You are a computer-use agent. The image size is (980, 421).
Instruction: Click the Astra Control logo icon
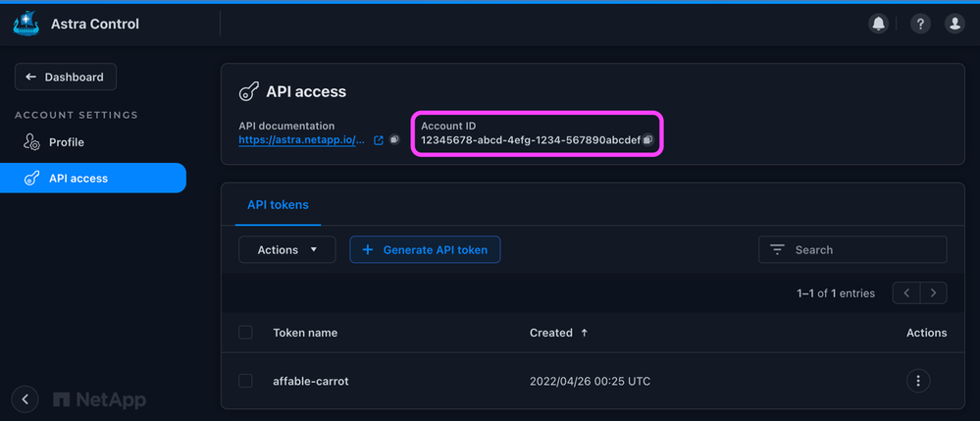click(x=26, y=24)
